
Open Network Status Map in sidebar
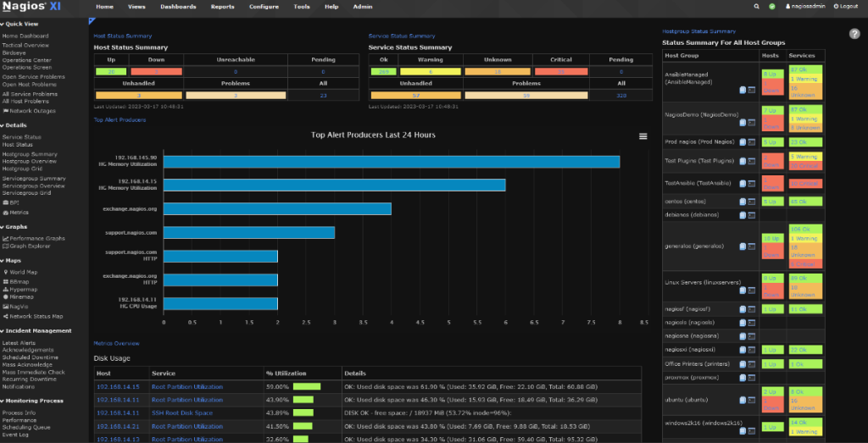click(33, 316)
